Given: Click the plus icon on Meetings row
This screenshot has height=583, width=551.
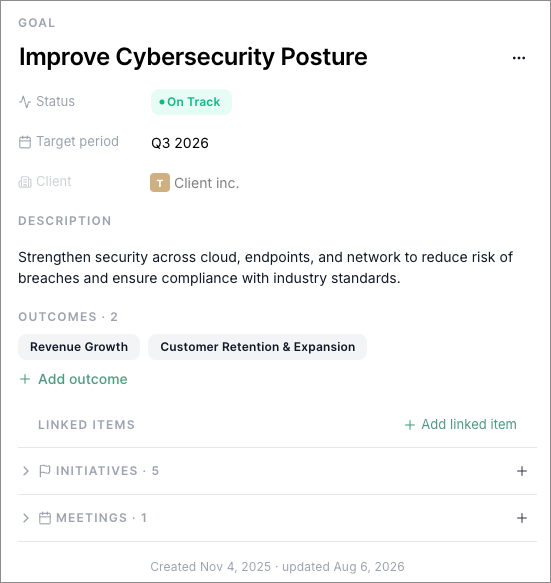Looking at the screenshot, I should coord(522,518).
